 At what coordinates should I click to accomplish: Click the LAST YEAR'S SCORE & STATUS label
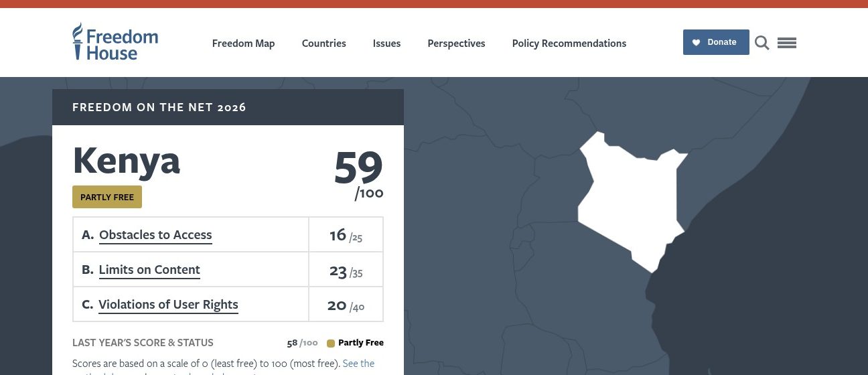[143, 343]
